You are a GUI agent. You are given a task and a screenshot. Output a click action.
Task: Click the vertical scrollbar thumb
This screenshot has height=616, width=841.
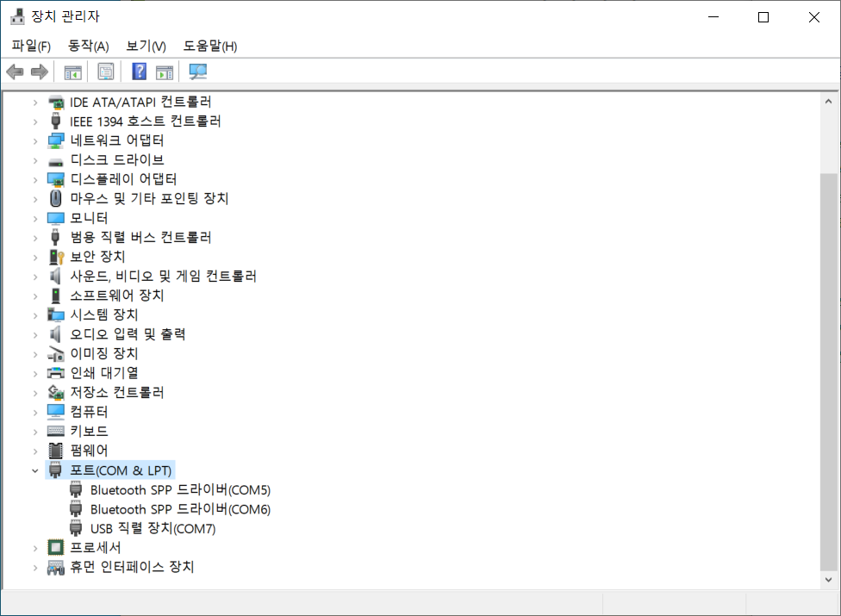click(x=829, y=372)
